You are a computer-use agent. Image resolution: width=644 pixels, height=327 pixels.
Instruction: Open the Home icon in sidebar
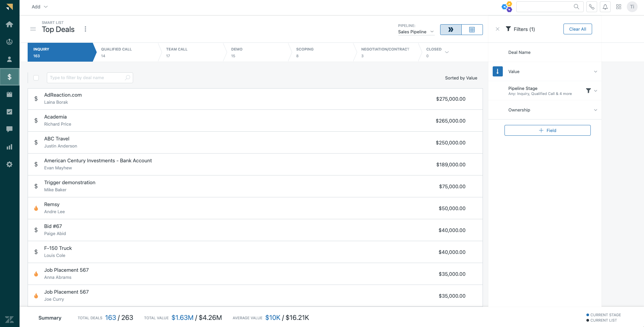pos(9,24)
